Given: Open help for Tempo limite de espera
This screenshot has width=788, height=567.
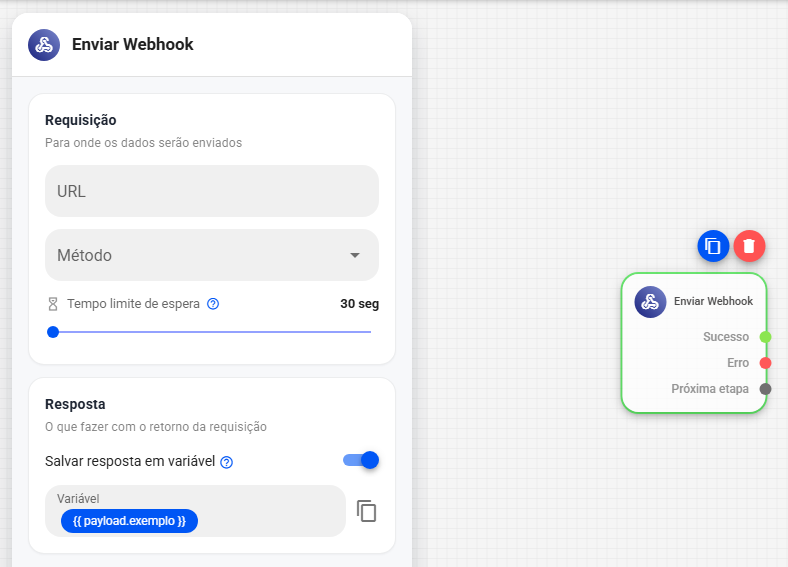Looking at the screenshot, I should point(213,304).
